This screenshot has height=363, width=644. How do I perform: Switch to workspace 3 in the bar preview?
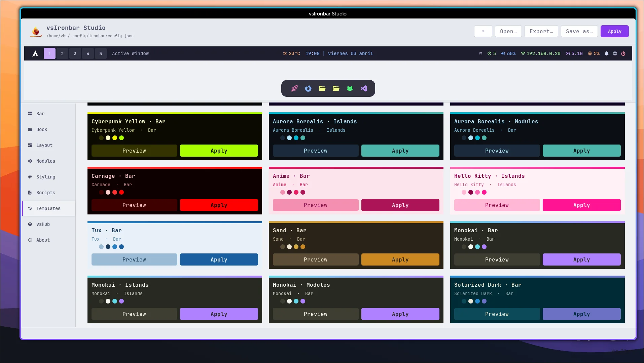(x=75, y=53)
